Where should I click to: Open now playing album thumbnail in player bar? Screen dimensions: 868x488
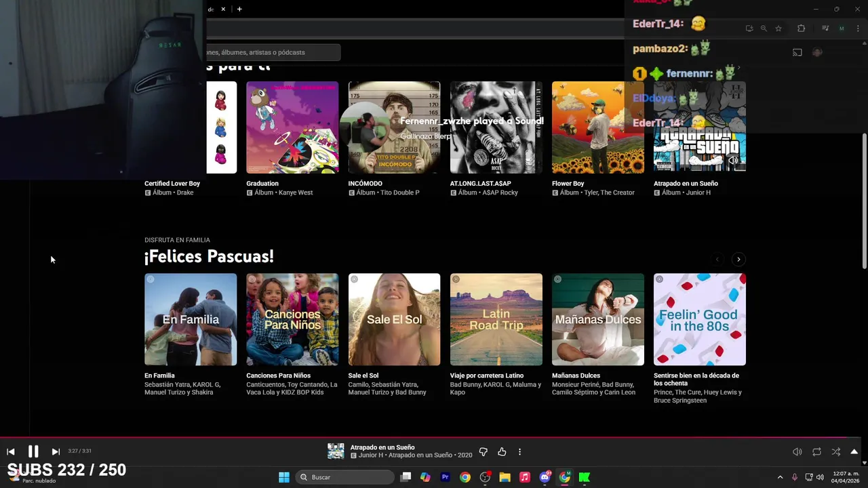[x=336, y=451]
